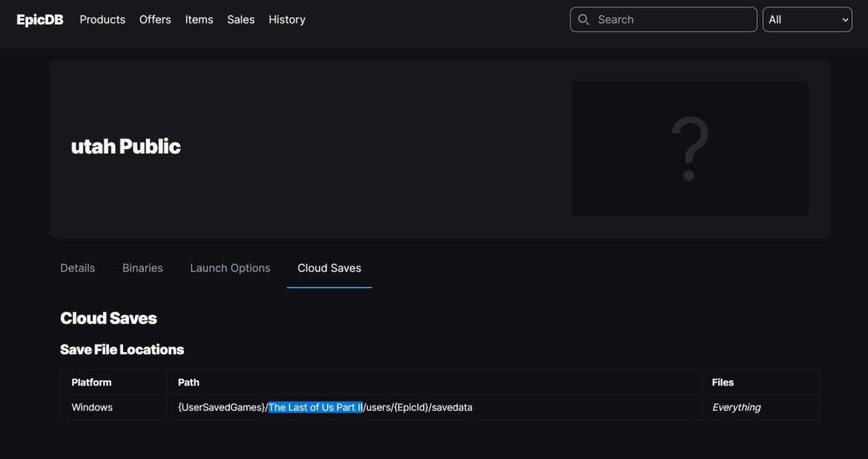Click the utah Public title
Image resolution: width=868 pixels, height=459 pixels.
(125, 146)
